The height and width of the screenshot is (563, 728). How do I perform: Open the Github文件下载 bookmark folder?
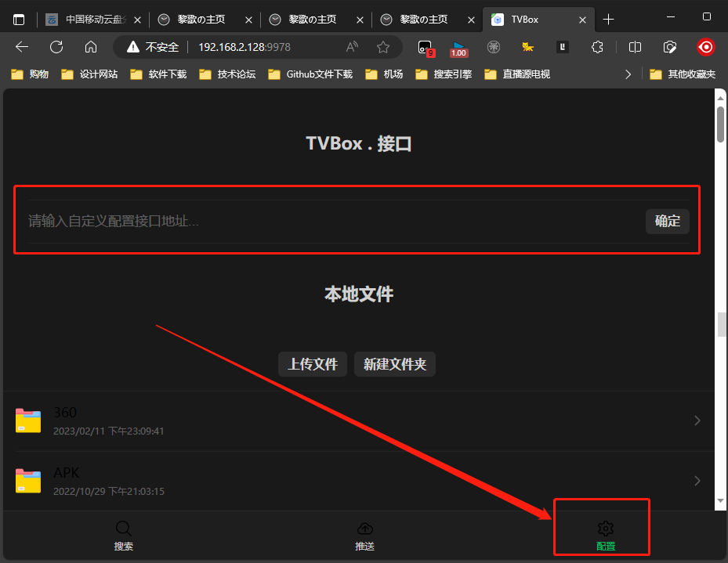click(x=310, y=74)
